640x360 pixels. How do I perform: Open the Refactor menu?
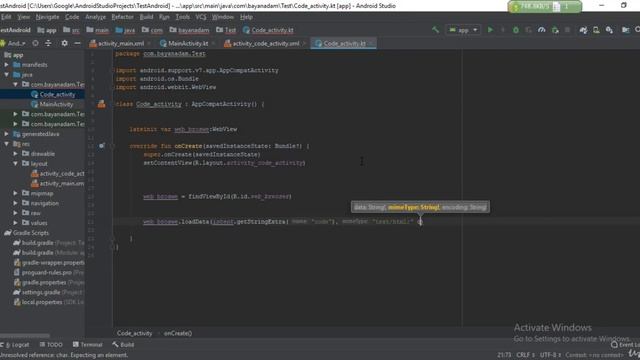(122, 17)
